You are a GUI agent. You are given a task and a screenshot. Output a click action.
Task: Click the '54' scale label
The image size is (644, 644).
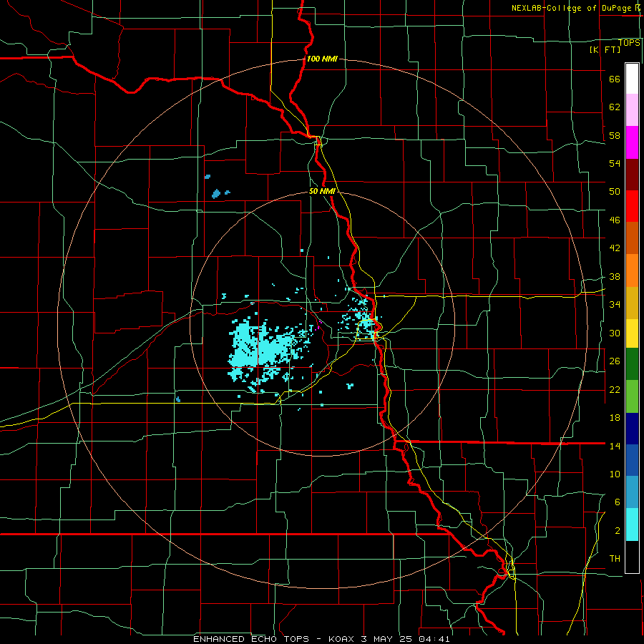pyautogui.click(x=615, y=163)
